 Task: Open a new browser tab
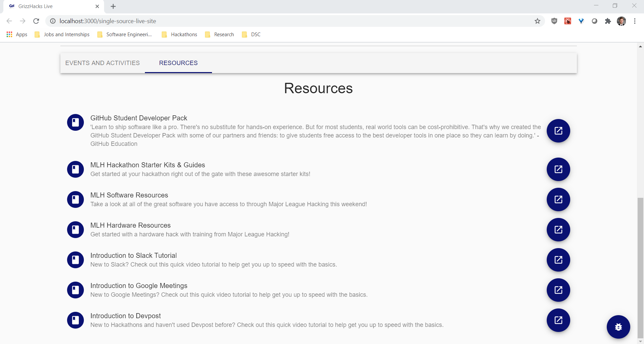point(113,6)
